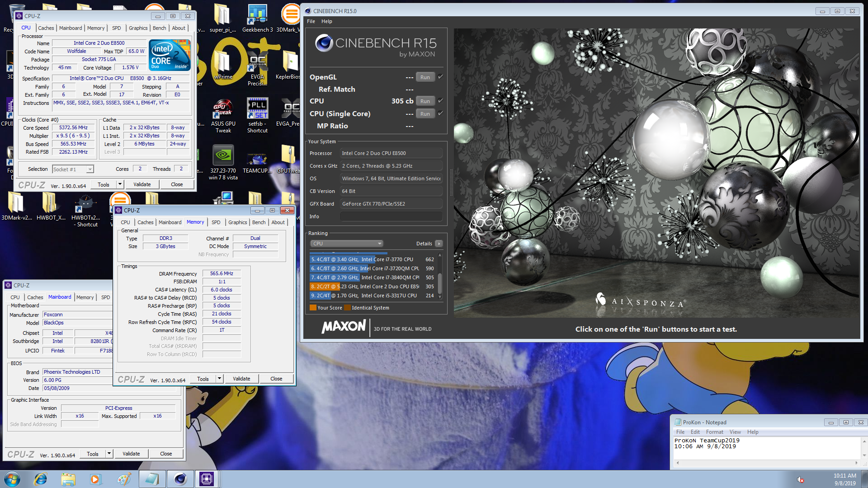Viewport: 868px width, 488px height.
Task: Click Close button in Mainboard CPU-Z window
Action: (x=166, y=454)
